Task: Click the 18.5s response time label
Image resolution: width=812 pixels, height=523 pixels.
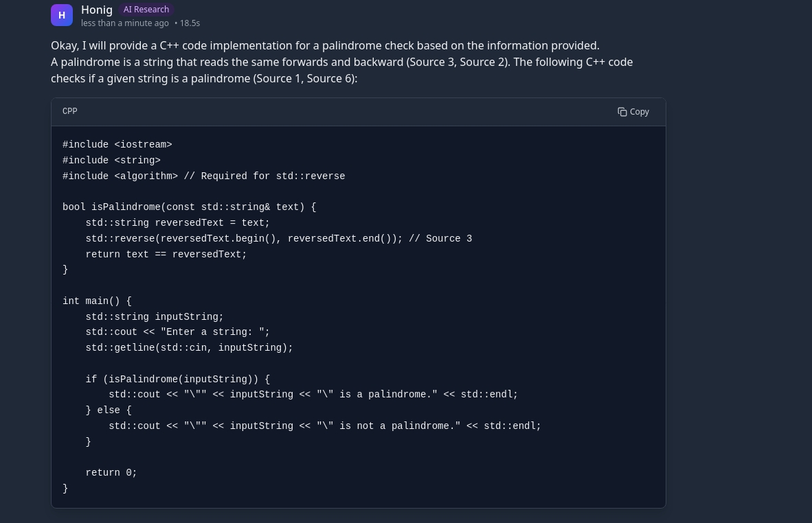Action: coord(190,23)
